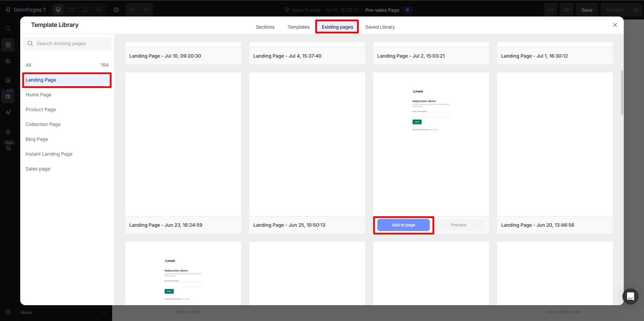The height and width of the screenshot is (321, 644).
Task: Switch to mobile preview mode
Action: click(85, 10)
